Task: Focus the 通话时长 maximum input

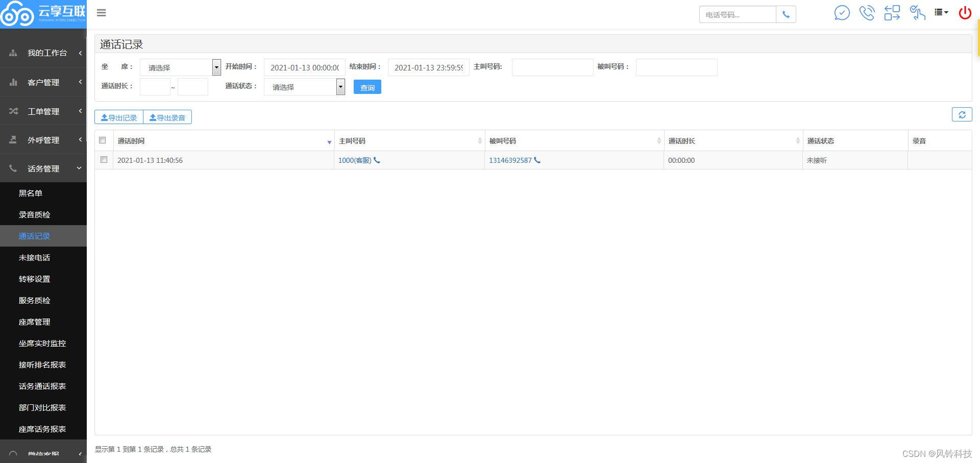Action: click(x=193, y=87)
